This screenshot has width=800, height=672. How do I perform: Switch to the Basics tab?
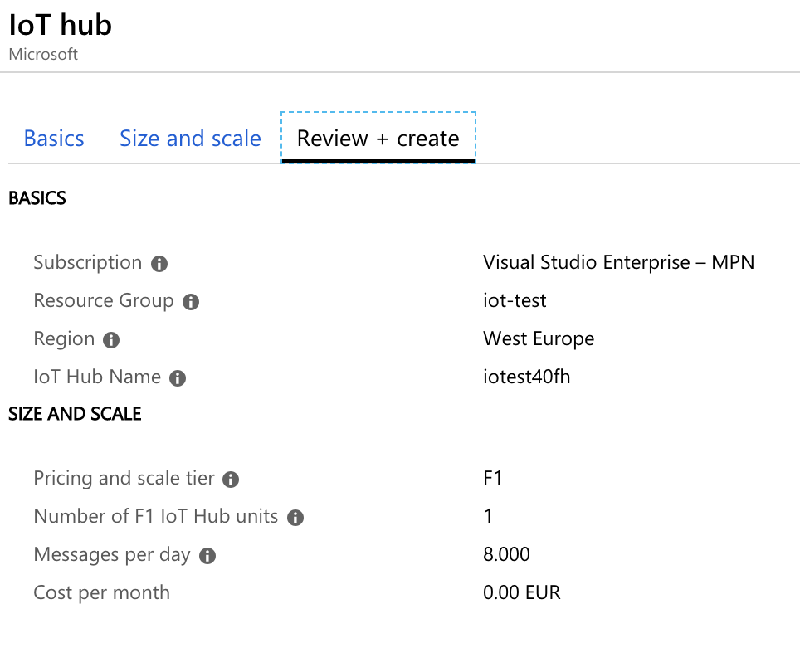coord(54,139)
